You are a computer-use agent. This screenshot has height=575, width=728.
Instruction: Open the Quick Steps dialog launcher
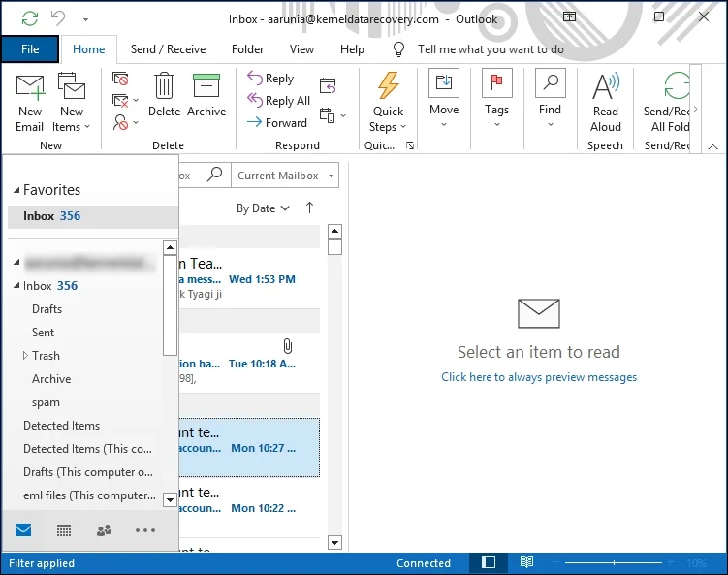tap(410, 145)
